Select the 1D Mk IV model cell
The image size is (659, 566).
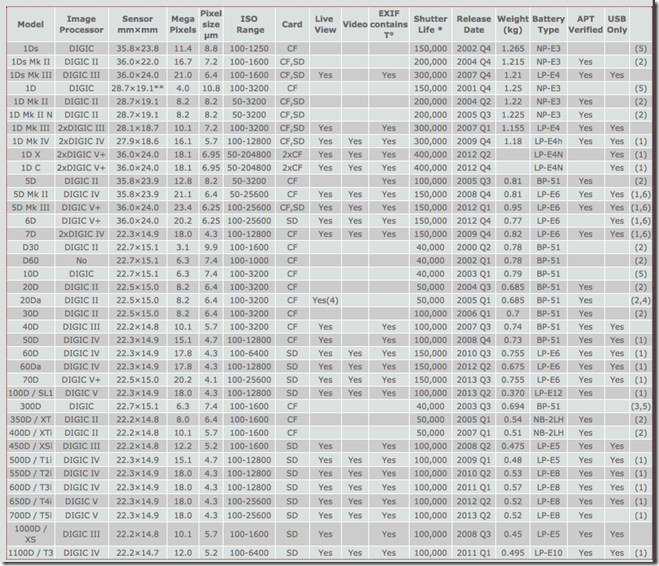31,141
